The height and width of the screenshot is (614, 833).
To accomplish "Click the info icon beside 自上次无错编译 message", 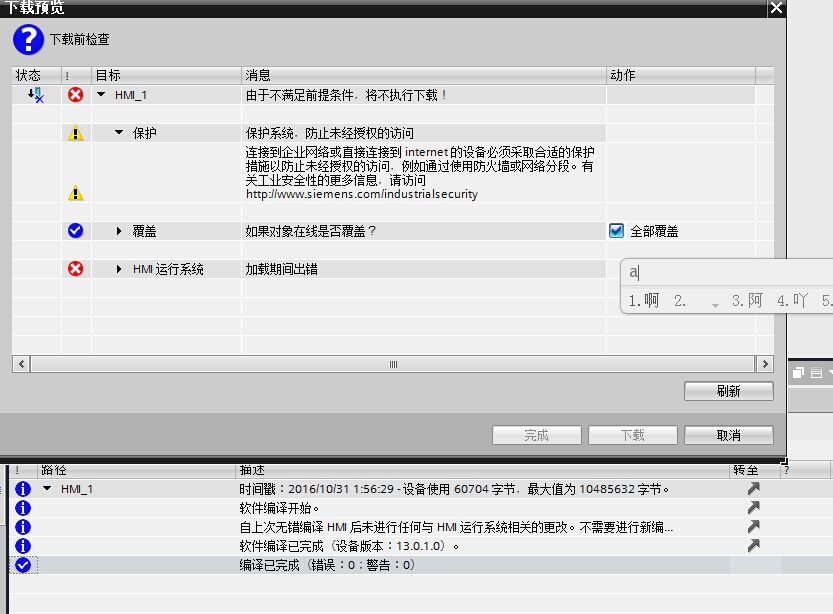I will pyautogui.click(x=23, y=527).
